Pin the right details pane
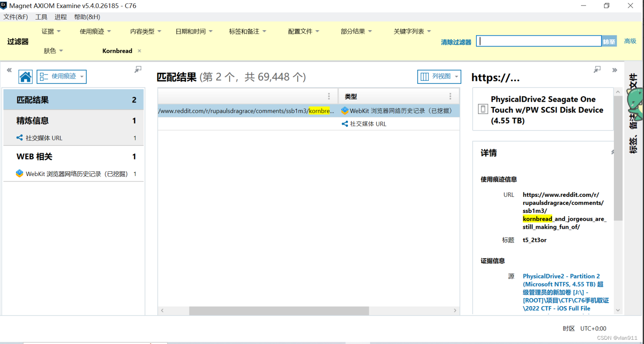Image resolution: width=644 pixels, height=344 pixels. click(597, 69)
